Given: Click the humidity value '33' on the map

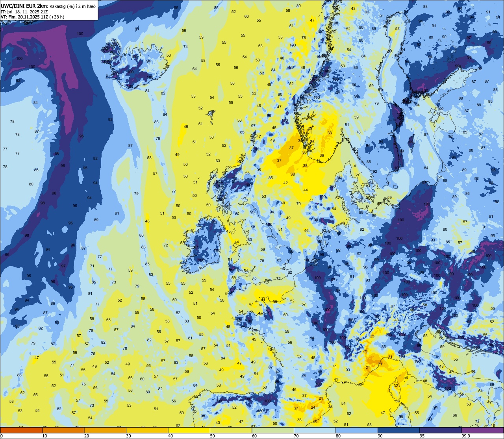Looking at the screenshot, I should (330, 133).
